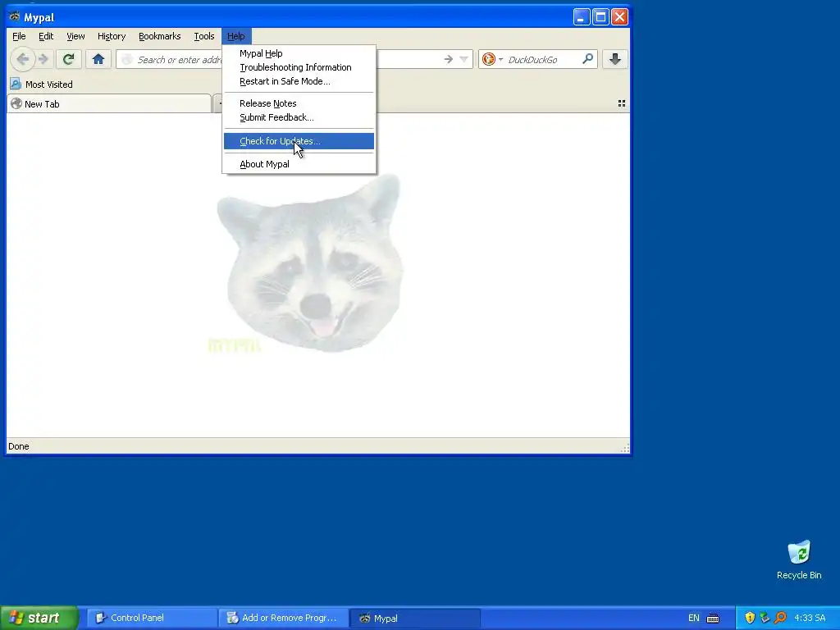The height and width of the screenshot is (630, 840).
Task: Open the Windows start button
Action: pyautogui.click(x=39, y=618)
